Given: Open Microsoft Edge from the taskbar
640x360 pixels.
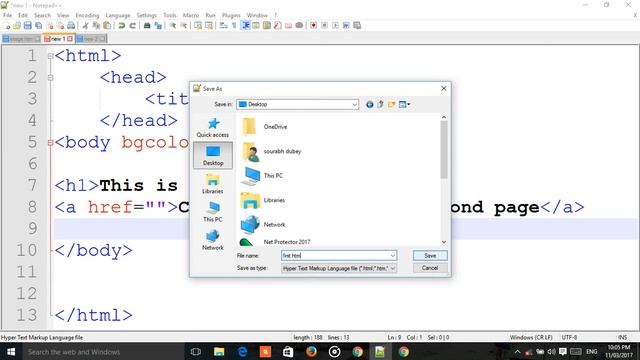Looking at the screenshot, I should coord(242,352).
